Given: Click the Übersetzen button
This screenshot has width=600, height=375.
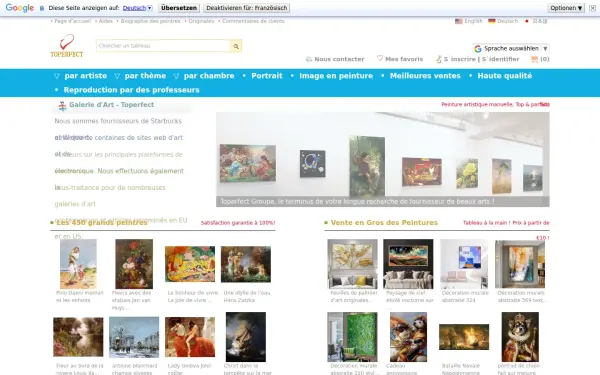Looking at the screenshot, I should point(179,8).
